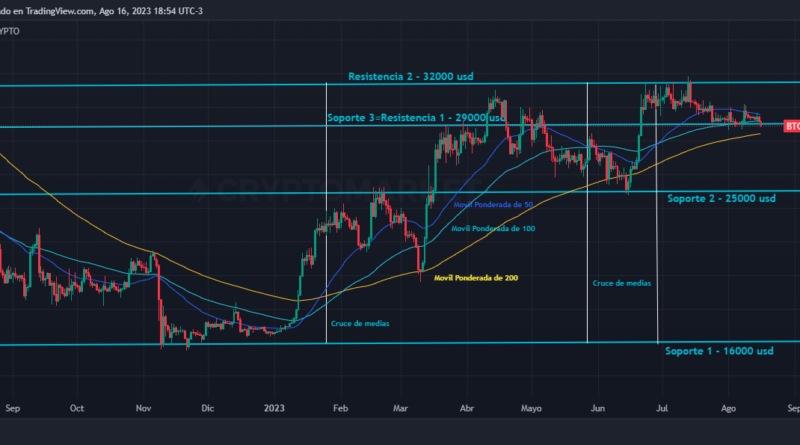Screen dimensions: 800x445
Task: Click the yellow "Movil Ponderada de 200" annotation
Action: (476, 277)
